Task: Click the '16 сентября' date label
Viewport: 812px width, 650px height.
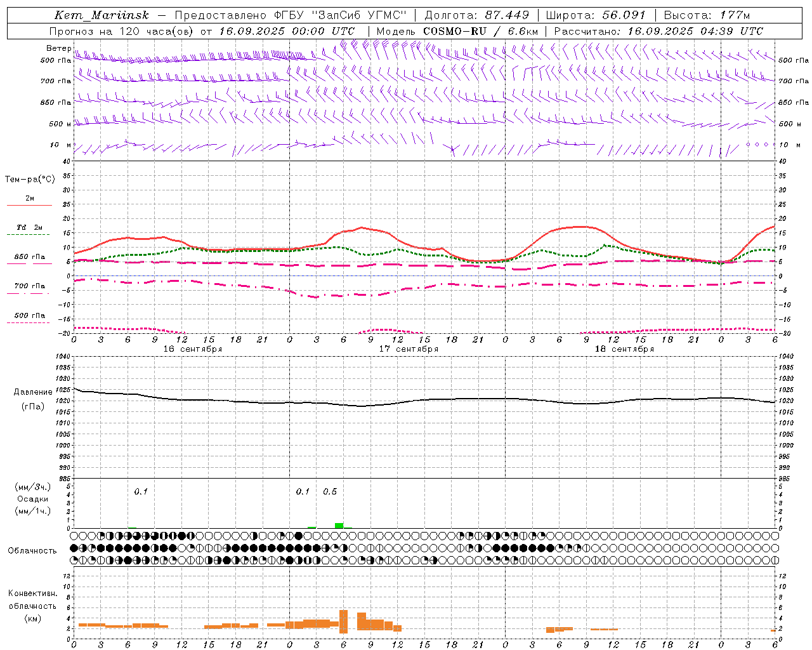Action: 193,349
